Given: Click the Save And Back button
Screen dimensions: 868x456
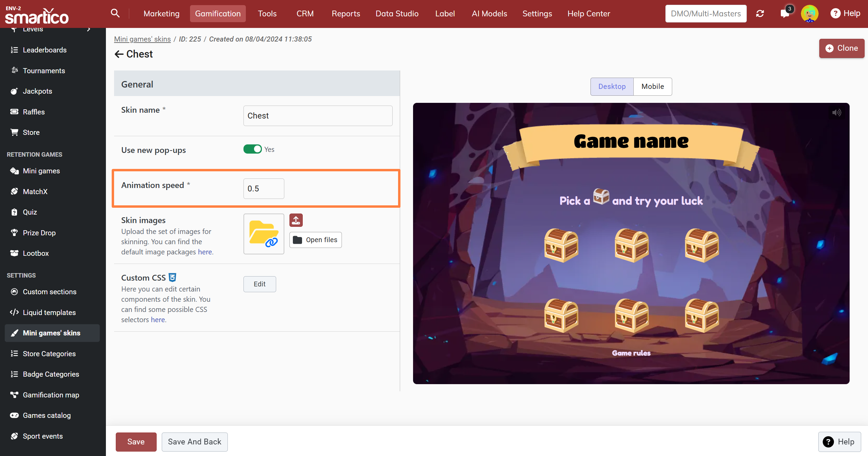Looking at the screenshot, I should click(x=194, y=442).
